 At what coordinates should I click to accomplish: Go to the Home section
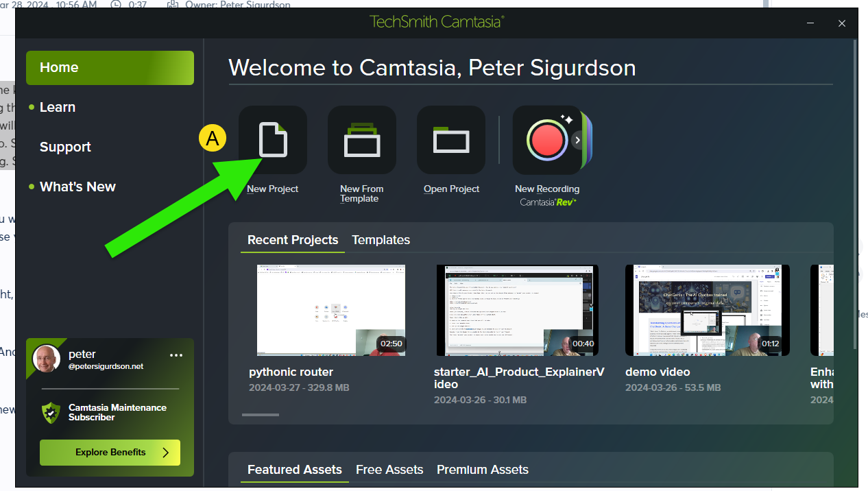click(110, 68)
